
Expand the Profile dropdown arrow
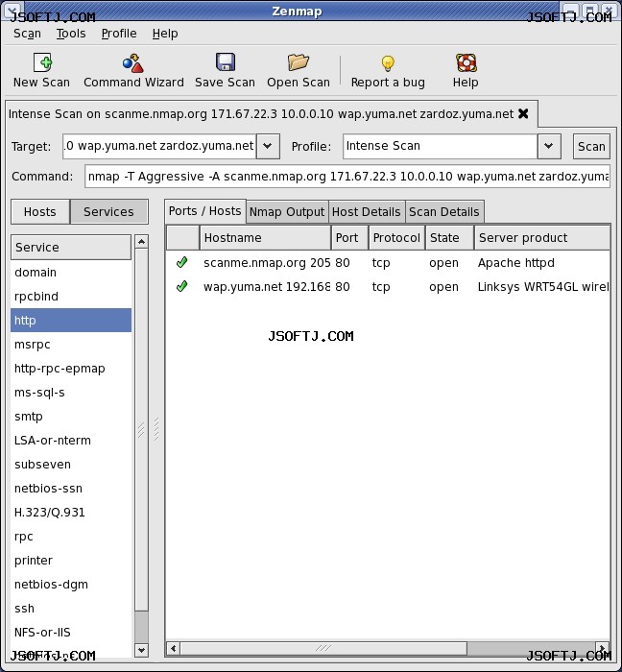coord(549,146)
